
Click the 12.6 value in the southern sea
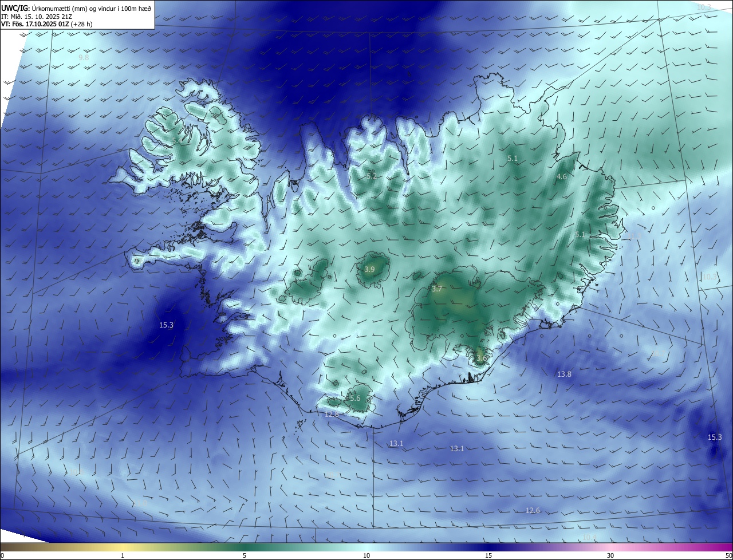point(533,510)
